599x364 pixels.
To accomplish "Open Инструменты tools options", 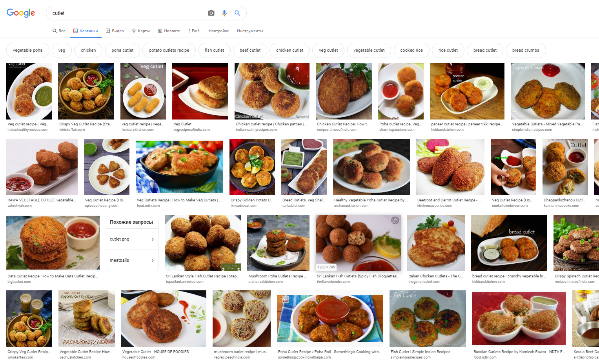I will click(250, 31).
